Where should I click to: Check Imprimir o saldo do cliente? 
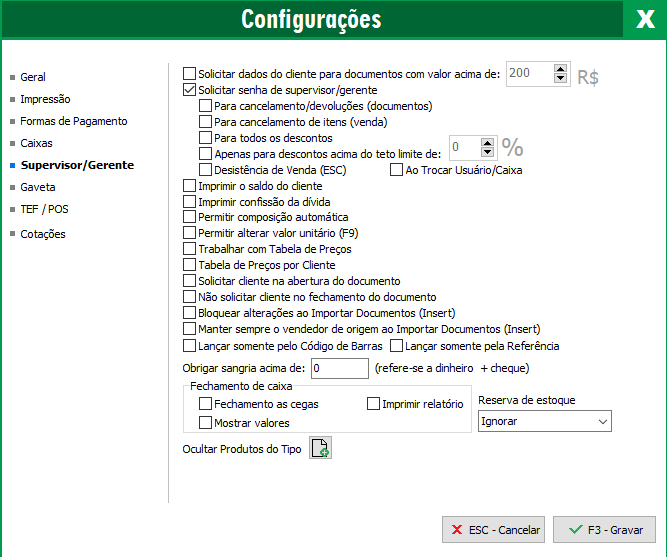coord(190,186)
